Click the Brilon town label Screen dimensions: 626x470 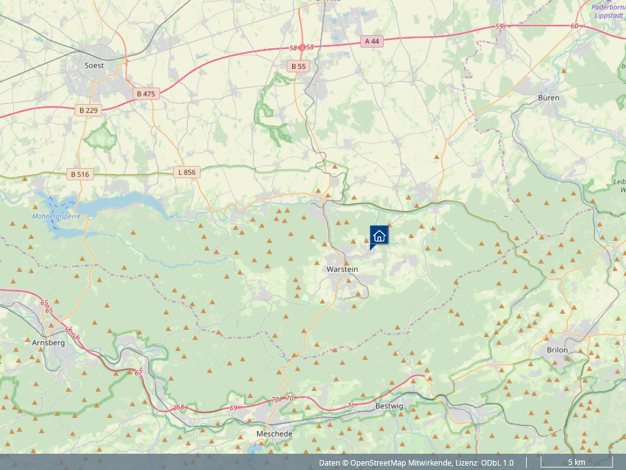(x=557, y=350)
